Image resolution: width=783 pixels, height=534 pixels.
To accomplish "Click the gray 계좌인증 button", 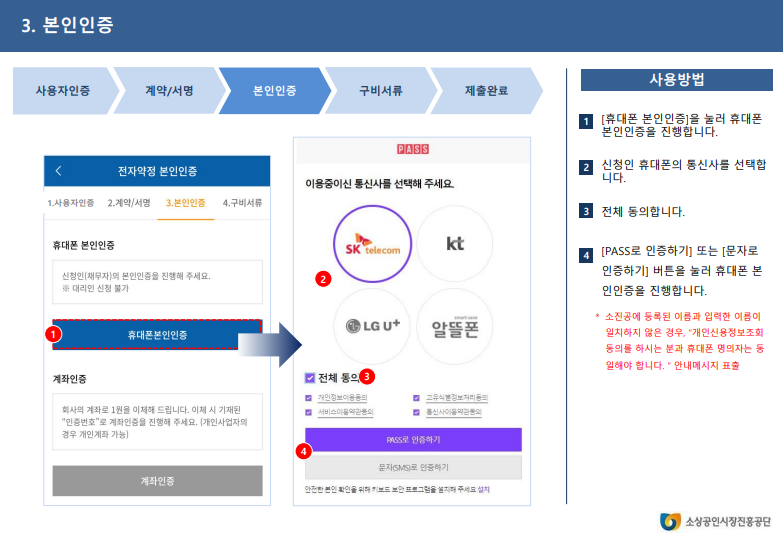I will 157,481.
